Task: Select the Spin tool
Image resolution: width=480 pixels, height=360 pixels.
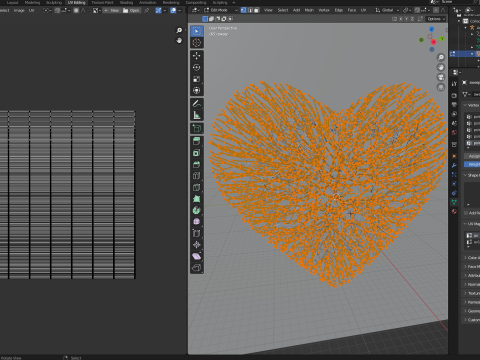Action: (x=197, y=210)
